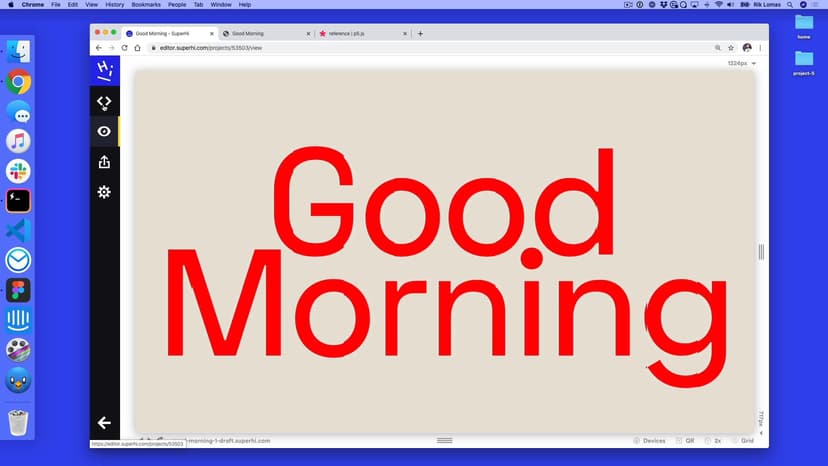This screenshot has height=466, width=828.
Task: Switch to the reference p5.js tab
Action: (x=360, y=33)
